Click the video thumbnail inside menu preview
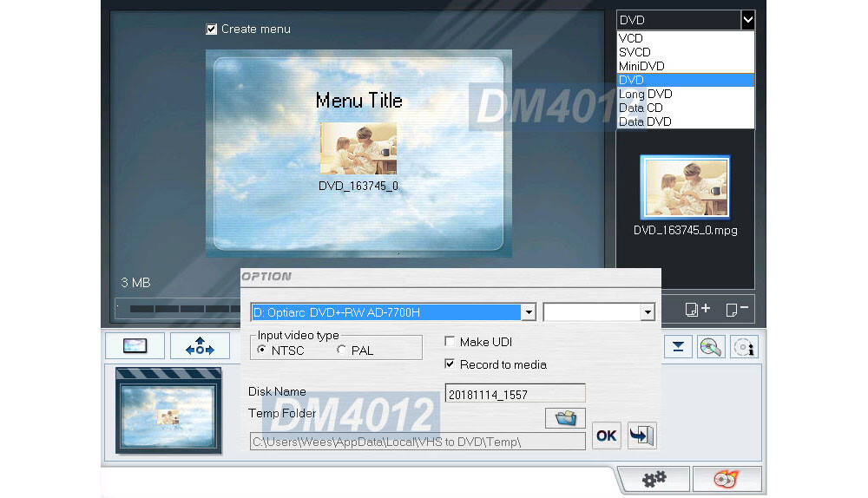Image resolution: width=868 pixels, height=498 pixels. tap(358, 149)
